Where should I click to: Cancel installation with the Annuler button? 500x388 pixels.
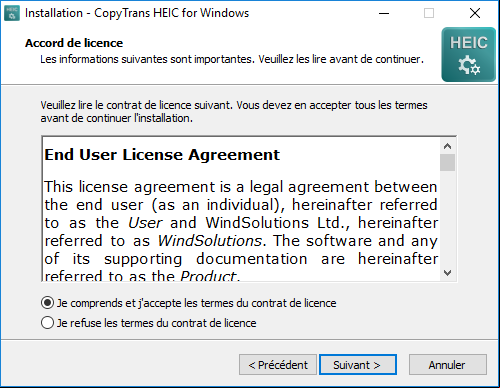(x=447, y=365)
